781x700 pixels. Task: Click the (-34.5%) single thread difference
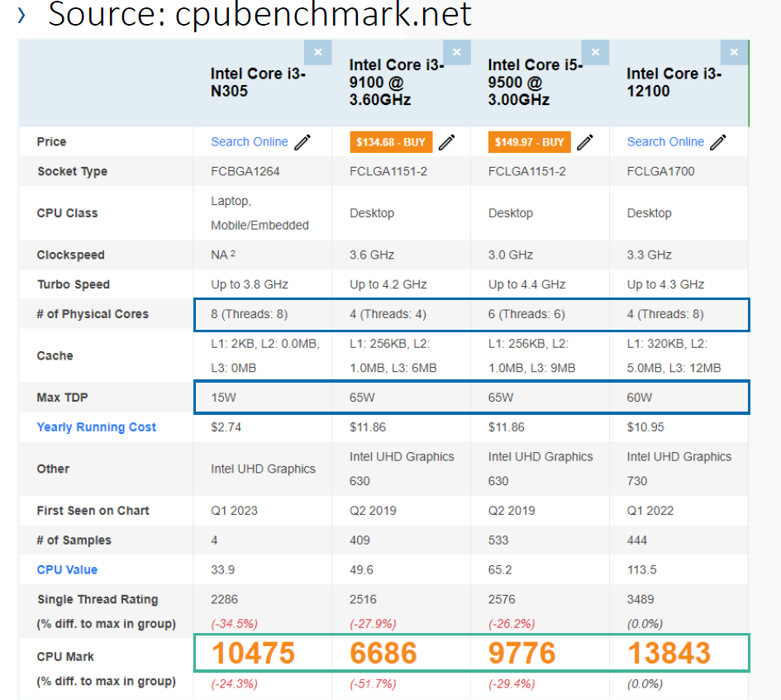point(234,624)
